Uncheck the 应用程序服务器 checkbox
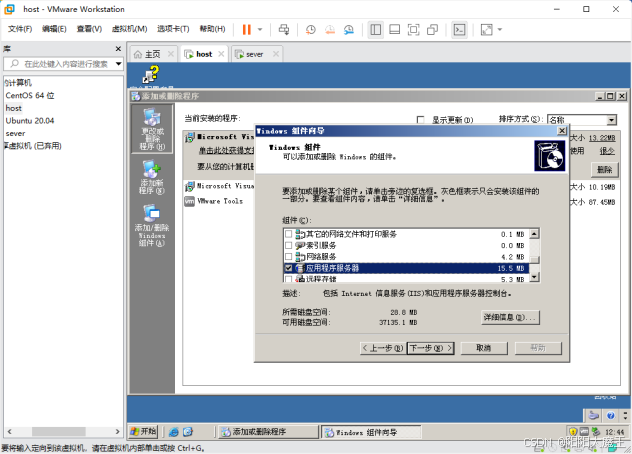The height and width of the screenshot is (454, 632). coord(289,268)
